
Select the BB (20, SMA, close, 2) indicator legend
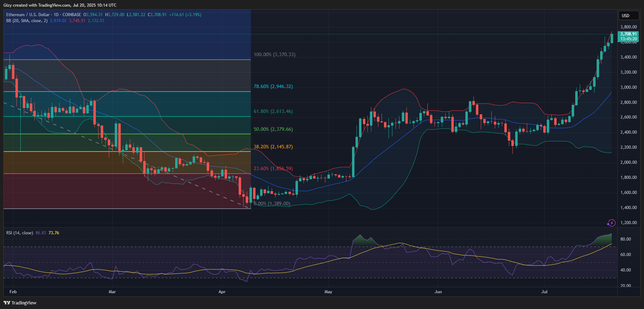27,21
